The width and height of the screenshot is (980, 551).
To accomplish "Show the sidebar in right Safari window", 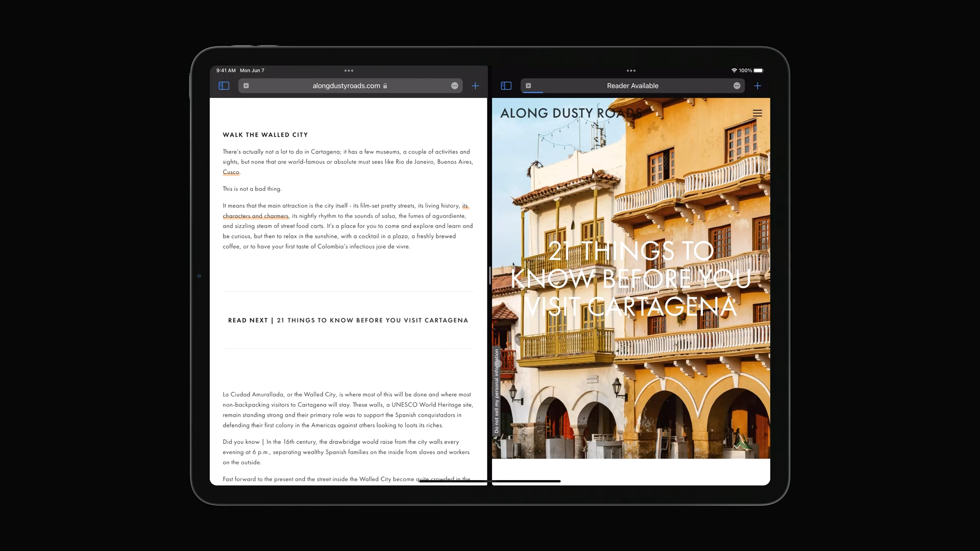I will (506, 86).
